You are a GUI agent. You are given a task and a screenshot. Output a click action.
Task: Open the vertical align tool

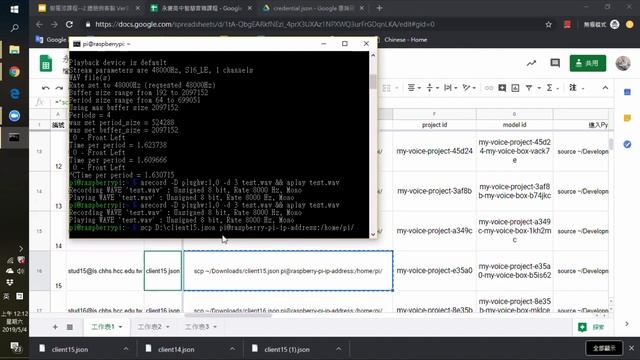429,87
